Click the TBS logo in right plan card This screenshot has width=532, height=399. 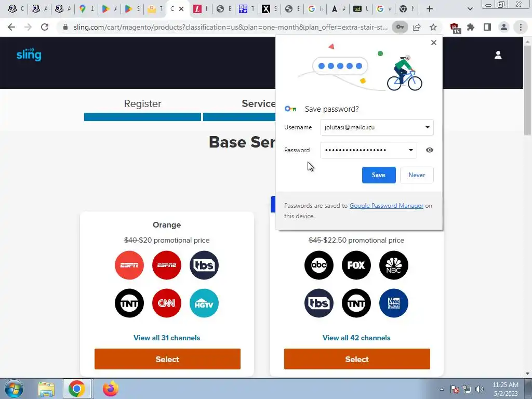319,303
